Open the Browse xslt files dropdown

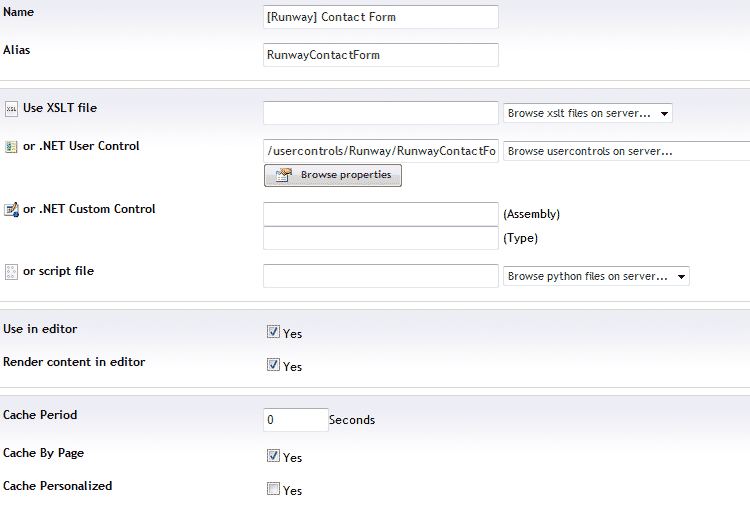coord(587,113)
